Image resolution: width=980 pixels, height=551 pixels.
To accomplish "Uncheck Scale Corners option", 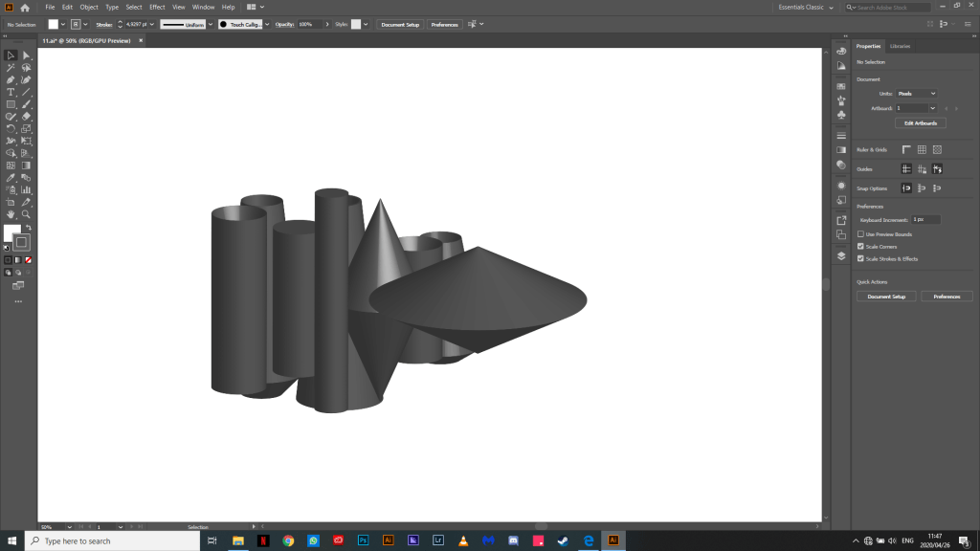I will (x=860, y=246).
